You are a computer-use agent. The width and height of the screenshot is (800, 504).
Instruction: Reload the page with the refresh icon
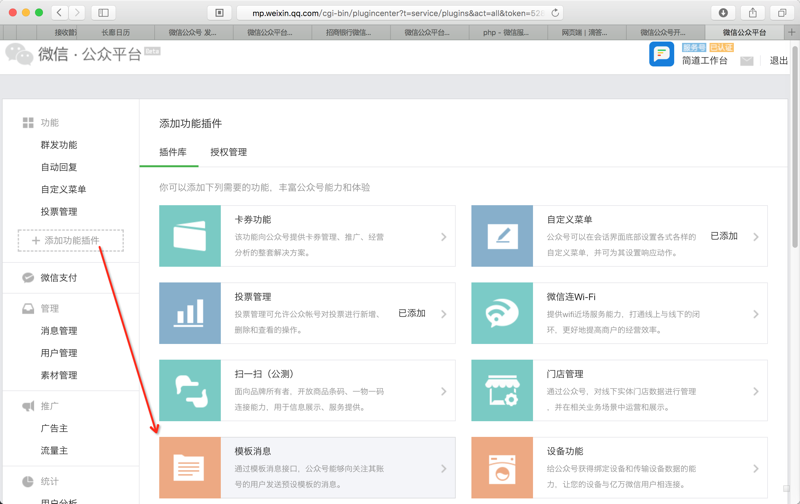pos(555,13)
